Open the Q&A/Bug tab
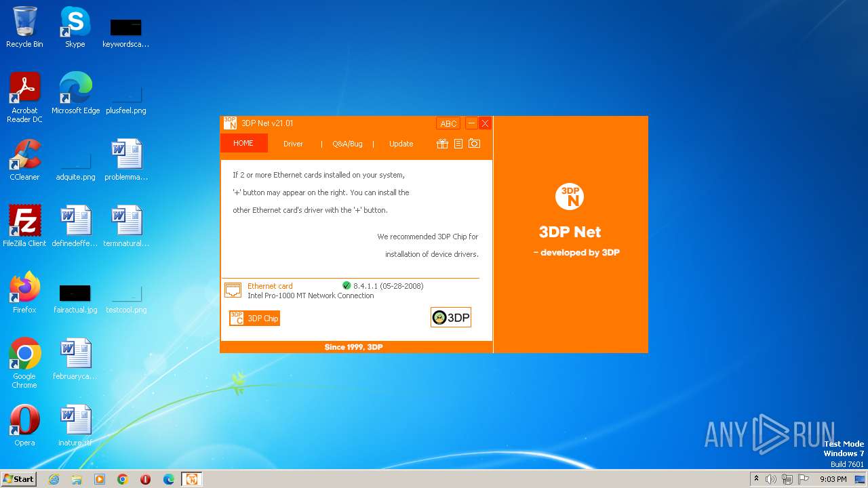 pyautogui.click(x=347, y=144)
